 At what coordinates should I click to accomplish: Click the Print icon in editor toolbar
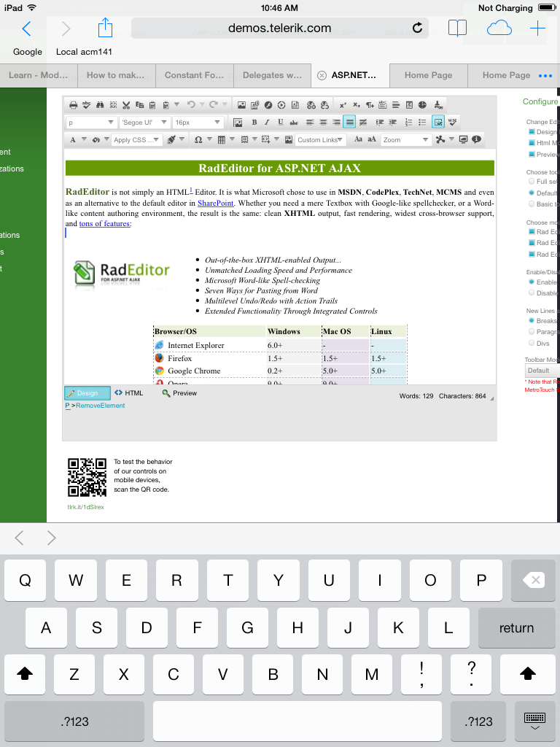73,105
